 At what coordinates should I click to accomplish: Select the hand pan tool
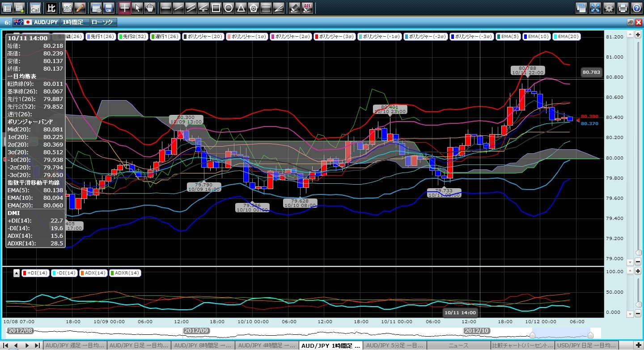click(x=150, y=8)
